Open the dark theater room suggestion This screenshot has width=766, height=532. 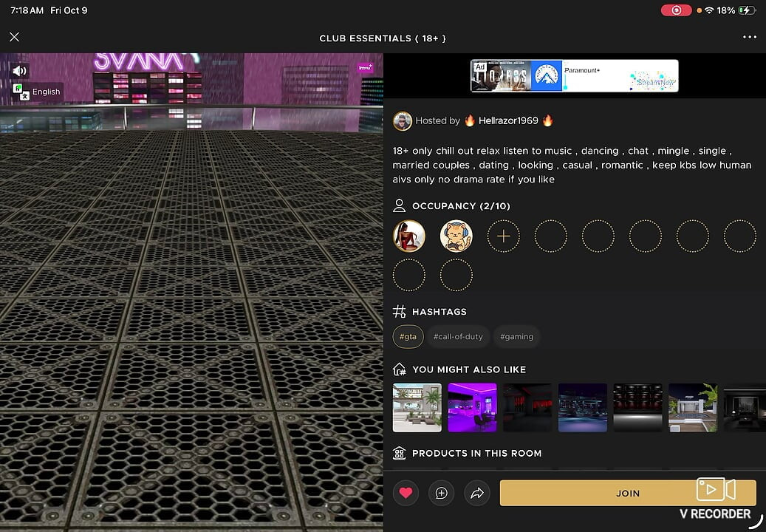638,407
